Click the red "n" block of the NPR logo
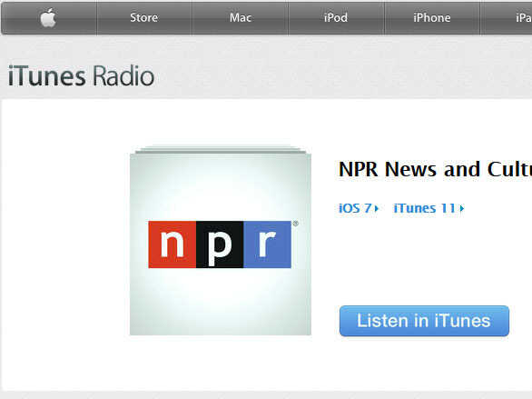 coord(172,244)
